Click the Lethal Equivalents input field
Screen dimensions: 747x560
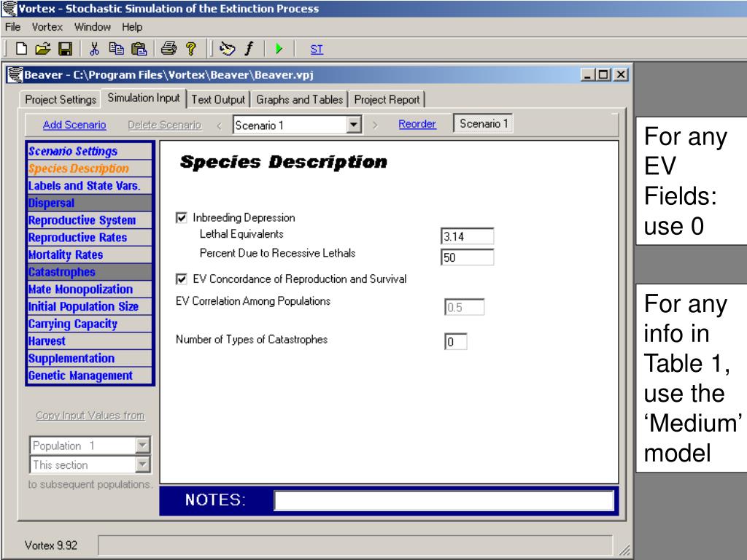pyautogui.click(x=467, y=236)
